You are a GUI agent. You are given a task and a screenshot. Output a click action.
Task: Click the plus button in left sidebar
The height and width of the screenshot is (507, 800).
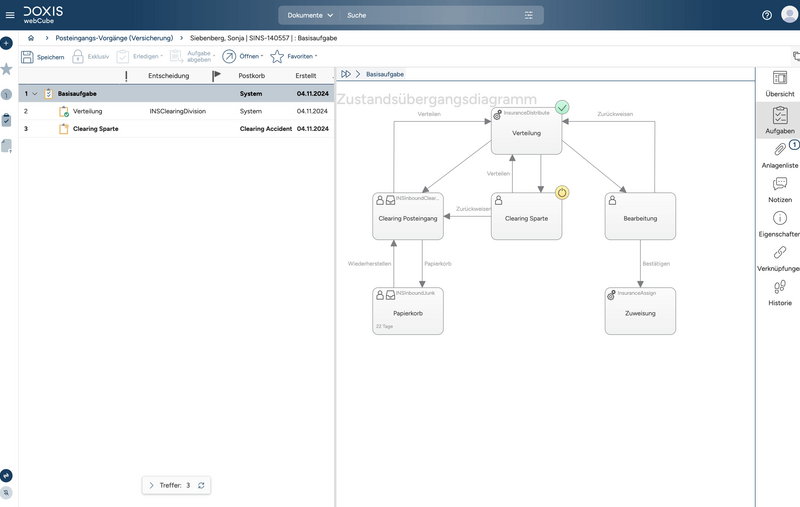7,44
